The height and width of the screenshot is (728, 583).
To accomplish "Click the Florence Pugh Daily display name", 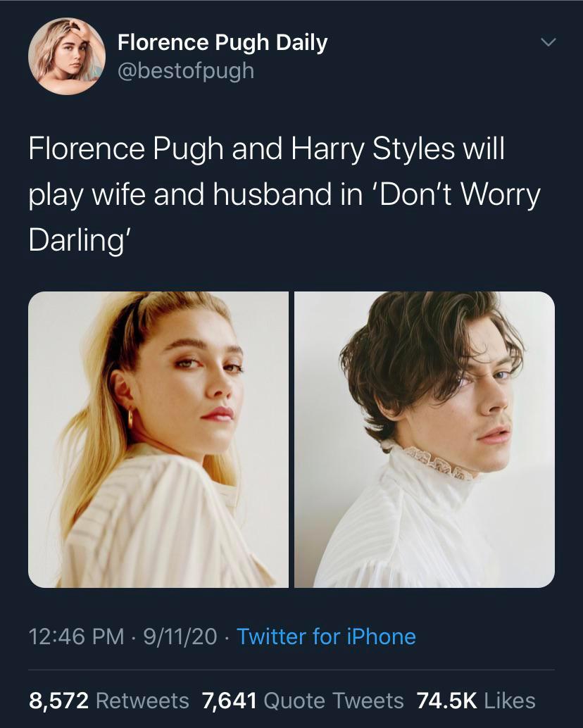I will (222, 43).
